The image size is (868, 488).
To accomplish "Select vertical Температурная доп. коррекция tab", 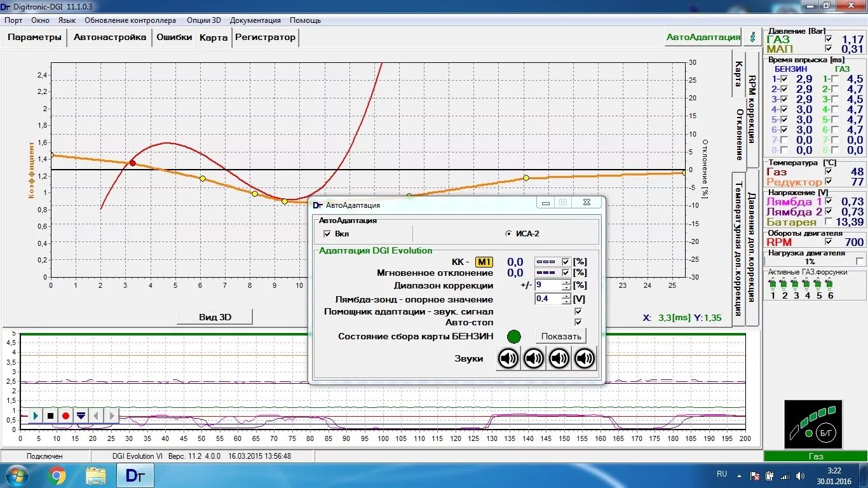I will pyautogui.click(x=738, y=248).
